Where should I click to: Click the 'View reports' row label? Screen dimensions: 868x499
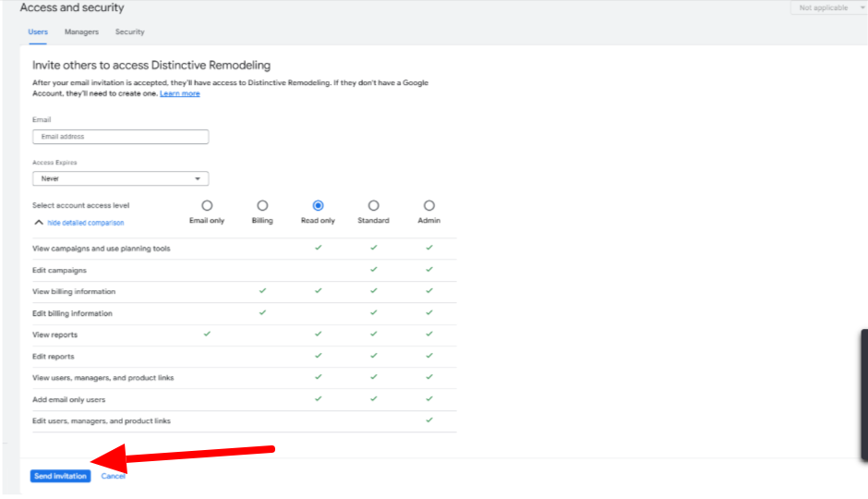54,335
